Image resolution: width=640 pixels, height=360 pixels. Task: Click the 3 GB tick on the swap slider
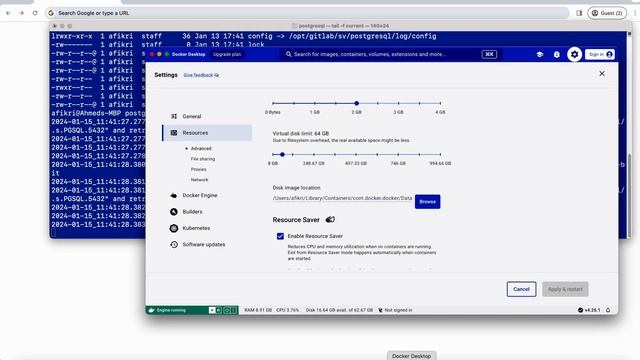pyautogui.click(x=399, y=103)
